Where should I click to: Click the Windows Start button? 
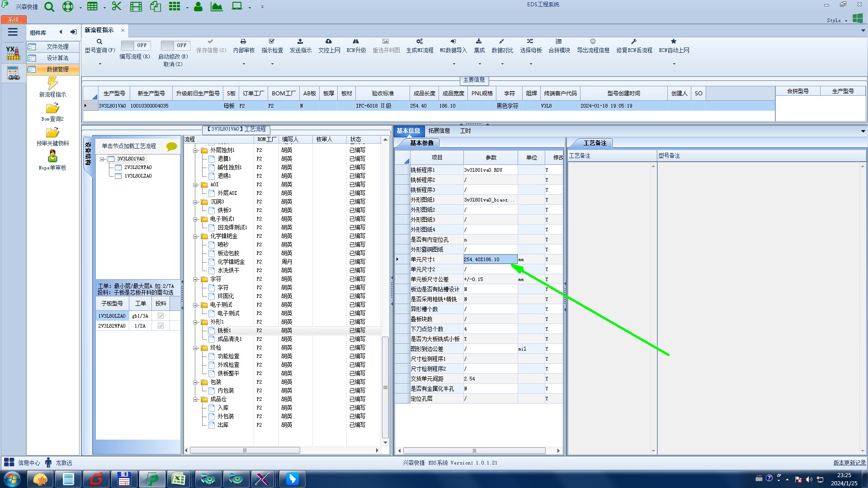coord(12,479)
